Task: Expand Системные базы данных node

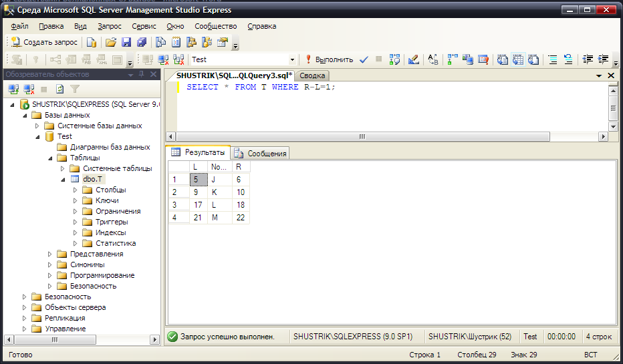Action: (37, 126)
